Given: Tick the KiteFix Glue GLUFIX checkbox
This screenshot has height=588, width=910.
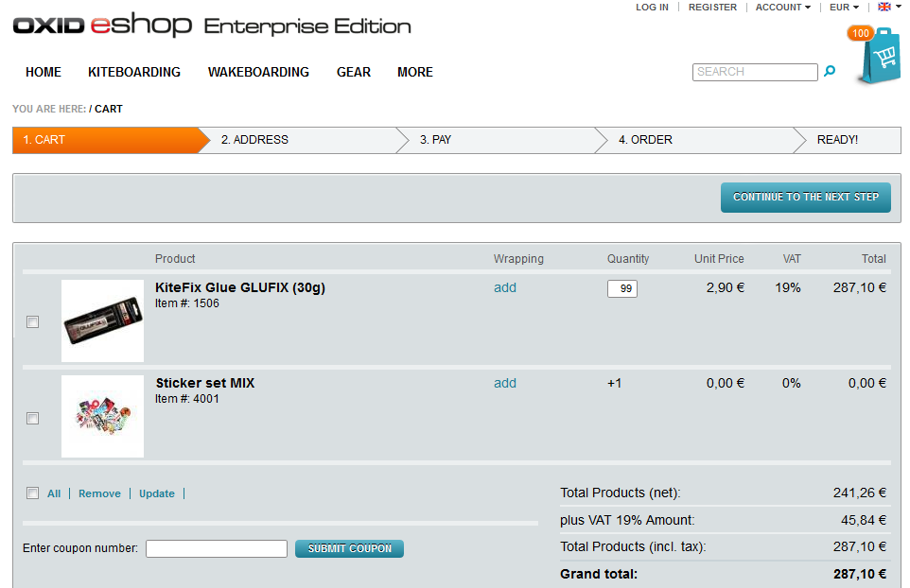Looking at the screenshot, I should [33, 322].
